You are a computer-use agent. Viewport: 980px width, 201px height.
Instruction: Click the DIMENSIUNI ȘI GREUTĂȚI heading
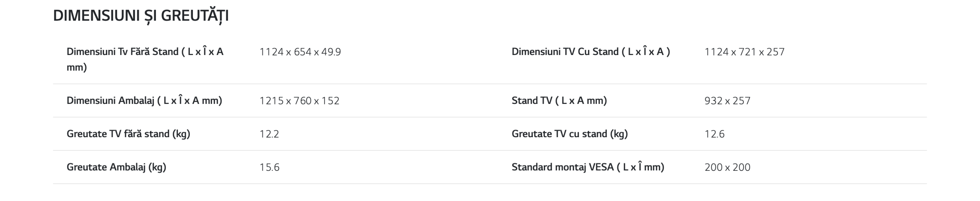tap(140, 16)
